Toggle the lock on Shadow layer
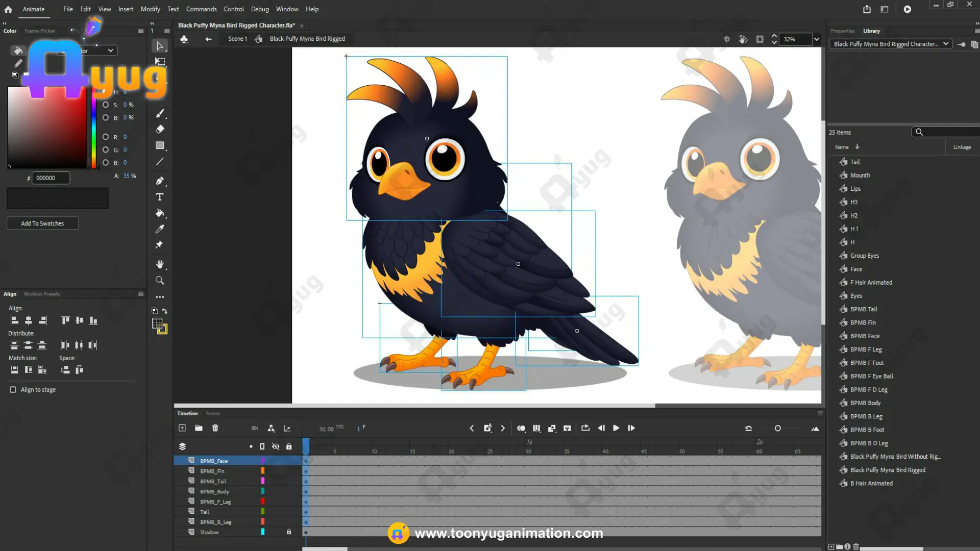Image resolution: width=980 pixels, height=551 pixels. click(x=289, y=532)
